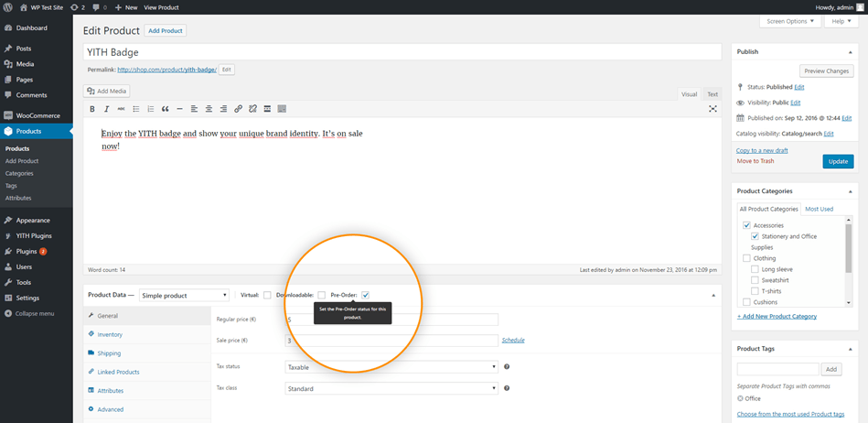Screen dimensions: 868x423
Task: Toggle italic formatting in editor toolbar
Action: (x=107, y=109)
